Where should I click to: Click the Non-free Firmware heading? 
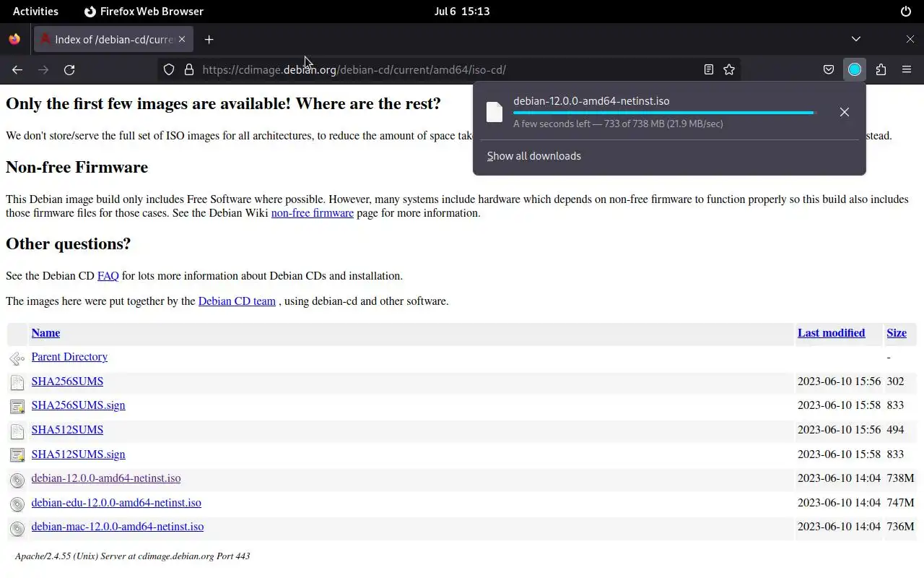point(77,167)
